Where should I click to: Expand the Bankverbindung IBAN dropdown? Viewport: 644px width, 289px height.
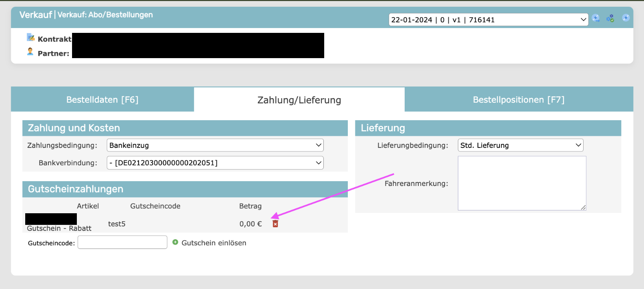215,163
